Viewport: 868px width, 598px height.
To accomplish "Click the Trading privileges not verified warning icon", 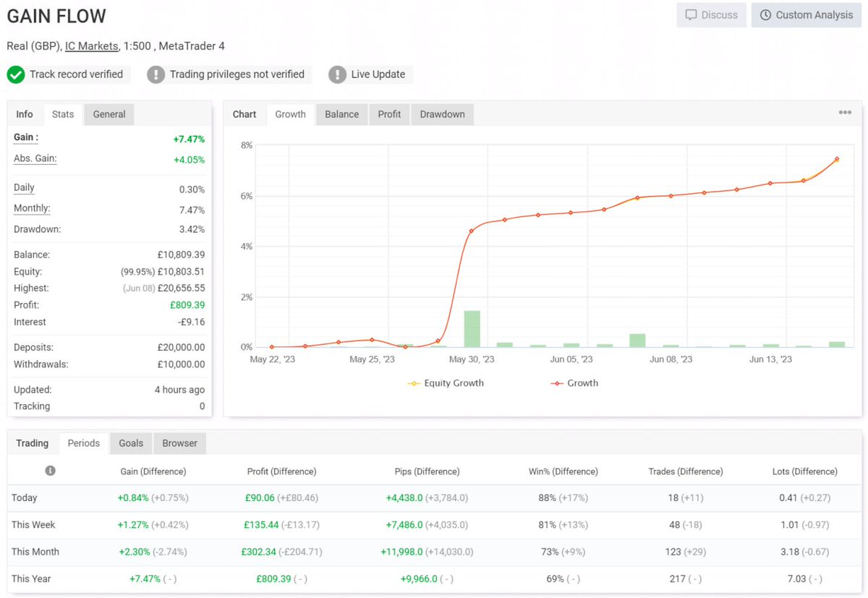I will tap(156, 74).
